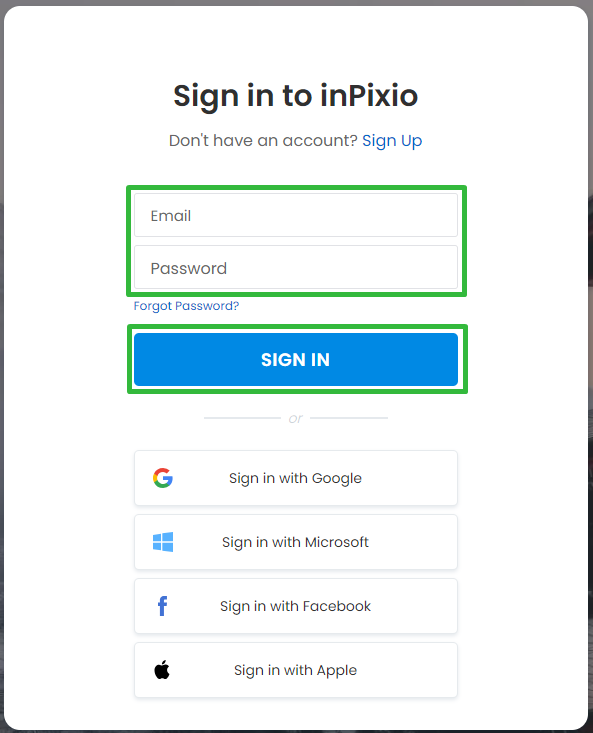Click the Apple logo icon
Viewport: 593px width, 733px height.
(x=162, y=670)
